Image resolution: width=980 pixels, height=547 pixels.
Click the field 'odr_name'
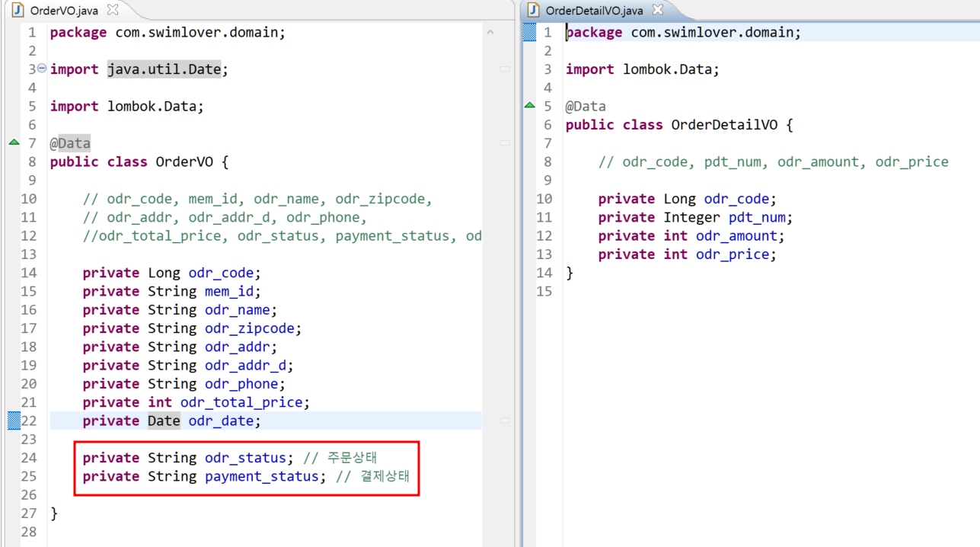(237, 309)
